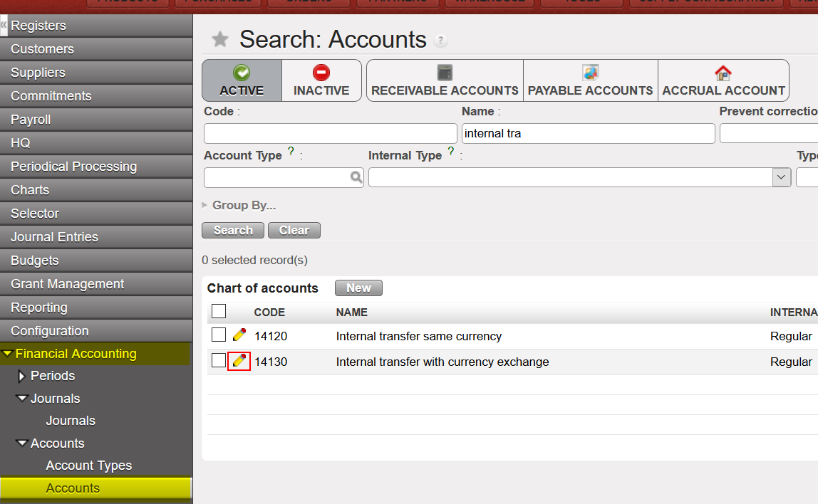Filter by Receivable Accounts

[x=445, y=80]
